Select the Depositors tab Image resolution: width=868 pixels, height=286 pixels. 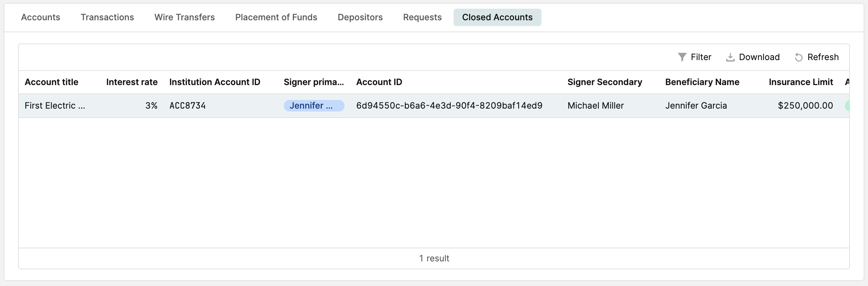tap(360, 17)
